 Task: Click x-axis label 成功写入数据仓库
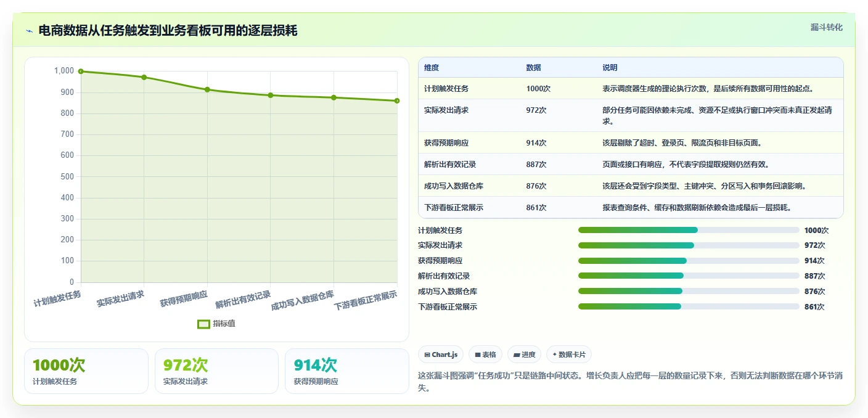[303, 300]
